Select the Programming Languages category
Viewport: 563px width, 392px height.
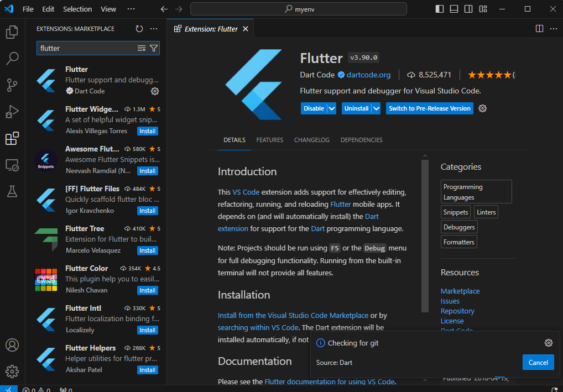click(476, 192)
